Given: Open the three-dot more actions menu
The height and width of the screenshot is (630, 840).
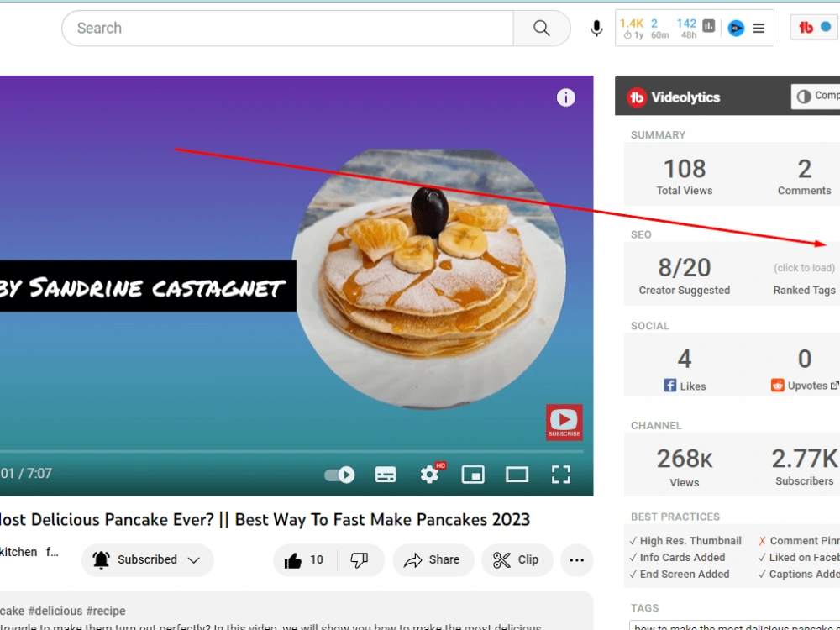Looking at the screenshot, I should [x=576, y=559].
